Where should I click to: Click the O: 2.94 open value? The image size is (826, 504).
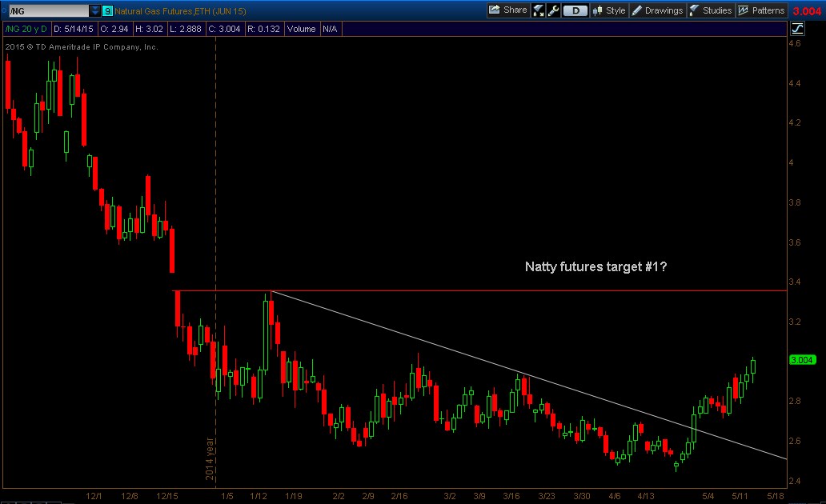tap(114, 29)
